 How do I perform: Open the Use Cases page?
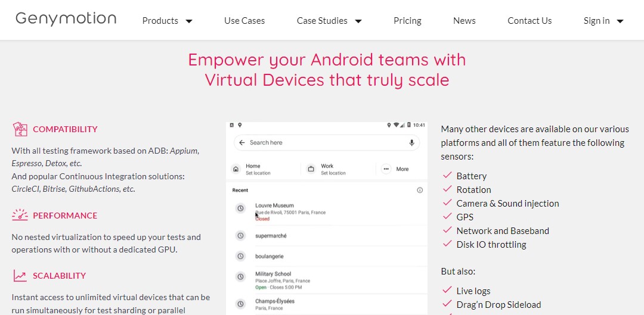click(x=244, y=20)
